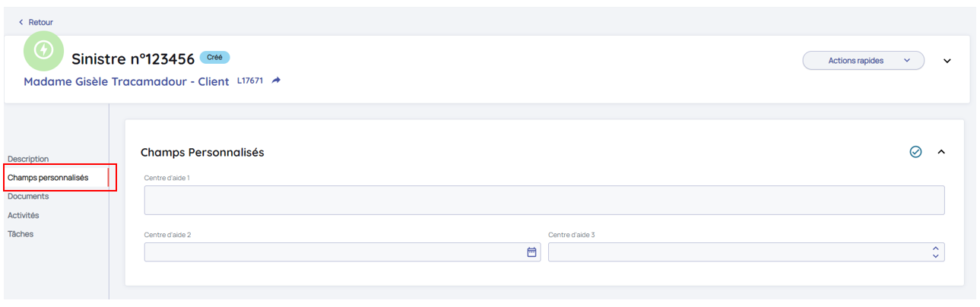Go to the Description section
980x307 pixels.
[28, 159]
